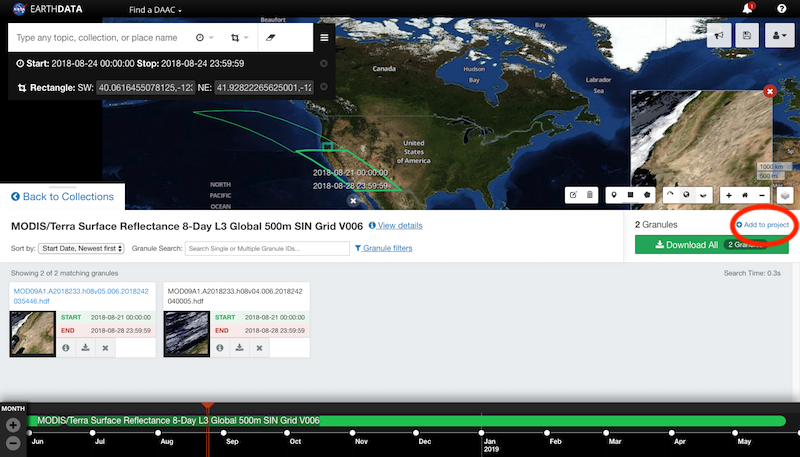800x457 pixels.
Task: Dismiss the granule date label on map
Action: pos(353,201)
